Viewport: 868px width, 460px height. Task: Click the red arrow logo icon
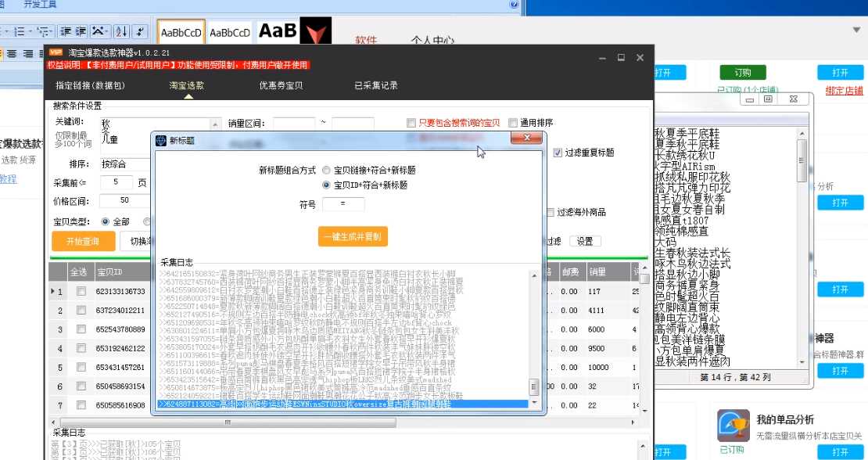(316, 31)
